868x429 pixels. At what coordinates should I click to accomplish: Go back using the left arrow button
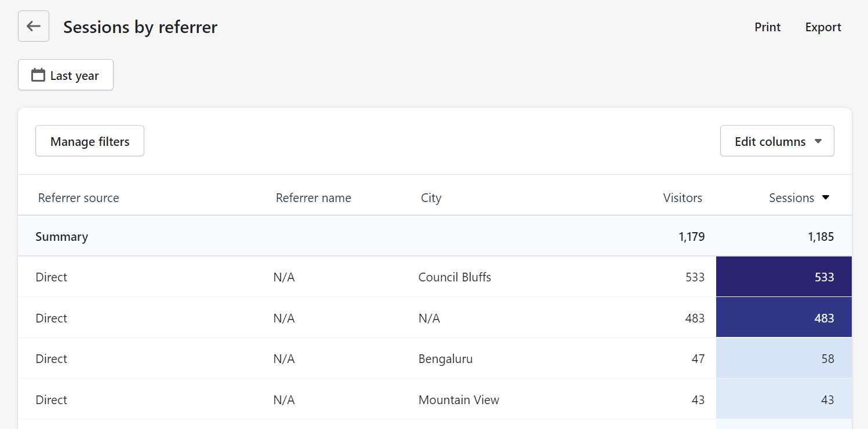pos(34,26)
